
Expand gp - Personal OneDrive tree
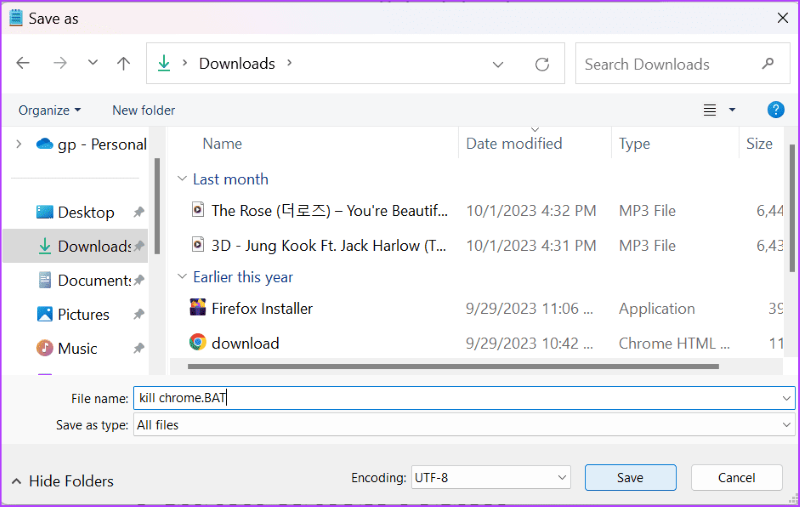click(18, 144)
